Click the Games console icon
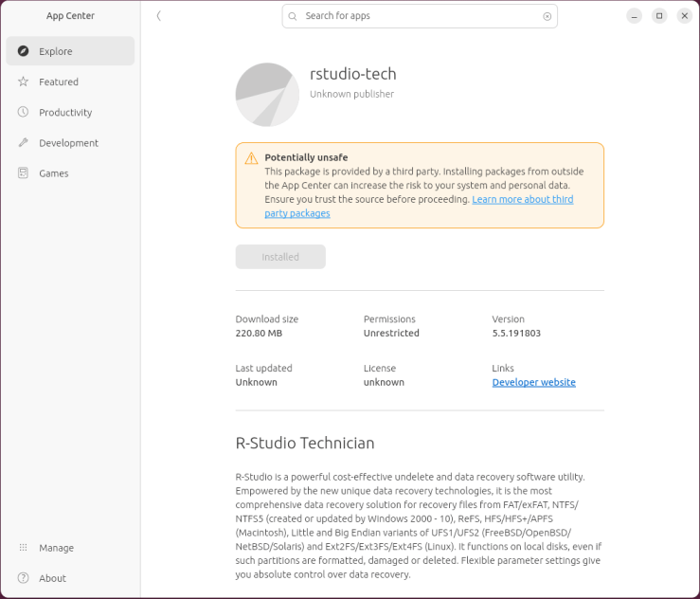This screenshot has width=700, height=599. coord(24,172)
